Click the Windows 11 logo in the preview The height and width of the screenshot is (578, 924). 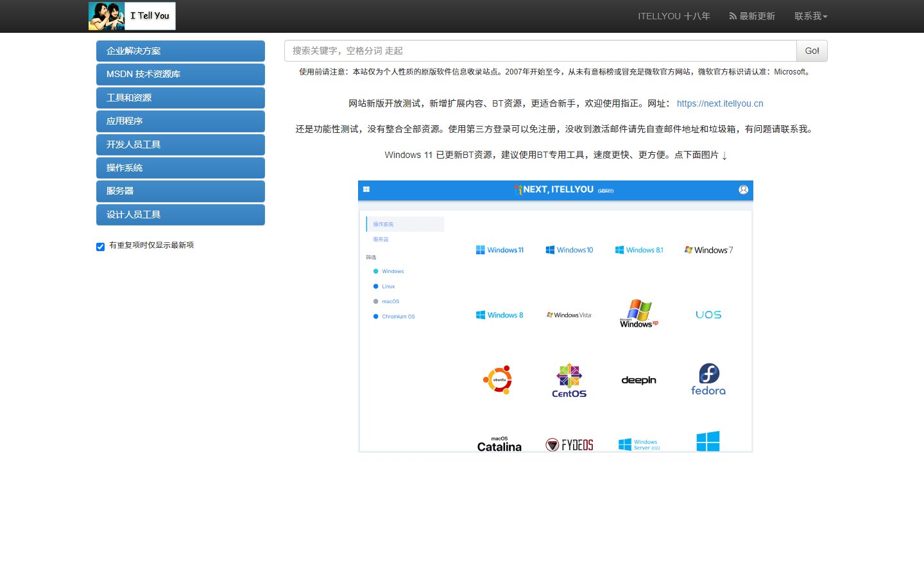pyautogui.click(x=500, y=250)
